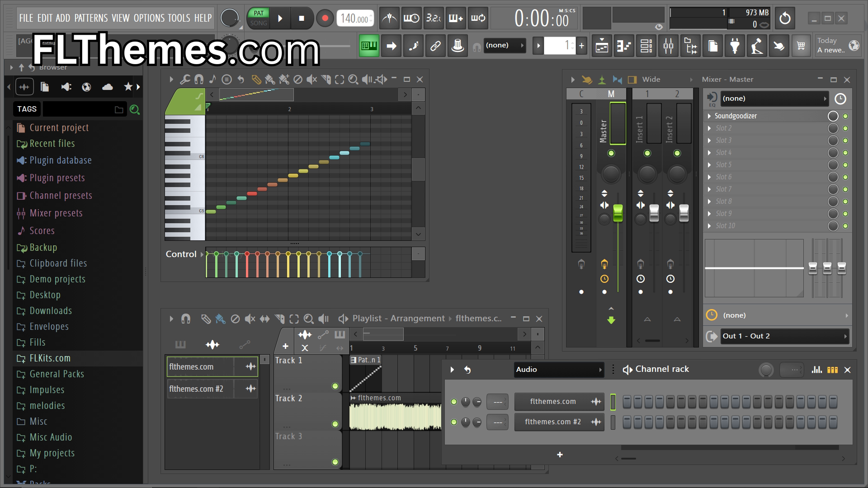Open the Plugin presets browser folder

pos(78,178)
